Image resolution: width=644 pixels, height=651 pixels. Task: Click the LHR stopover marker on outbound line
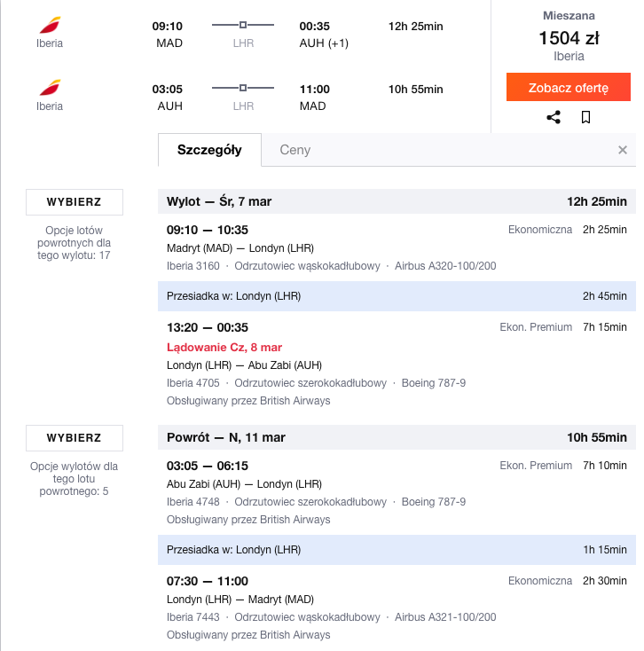[x=243, y=25]
